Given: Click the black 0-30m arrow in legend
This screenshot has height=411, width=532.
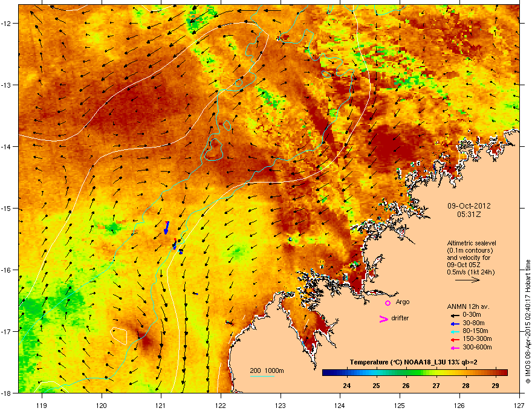Looking at the screenshot, I should 455,316.
